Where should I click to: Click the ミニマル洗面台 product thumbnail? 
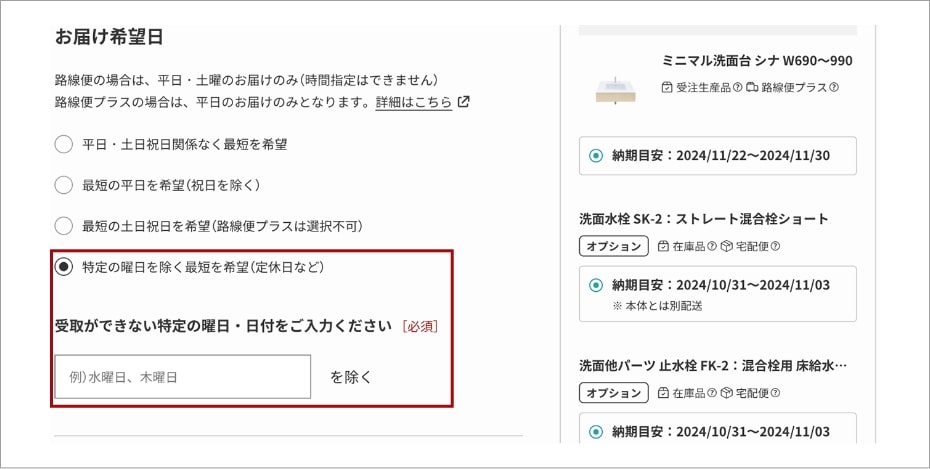coord(615,91)
